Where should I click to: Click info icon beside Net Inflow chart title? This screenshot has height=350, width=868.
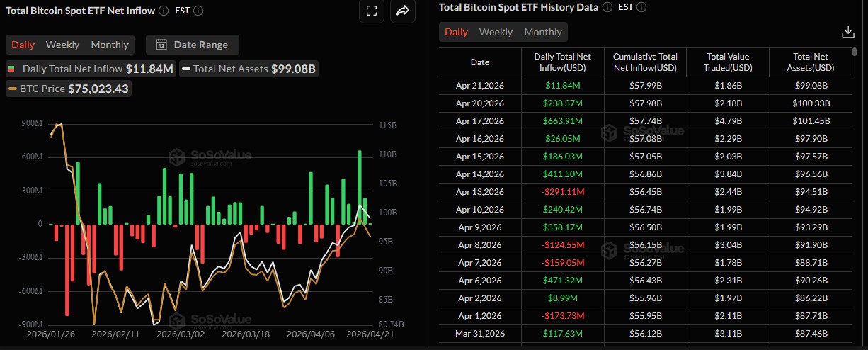tap(164, 11)
